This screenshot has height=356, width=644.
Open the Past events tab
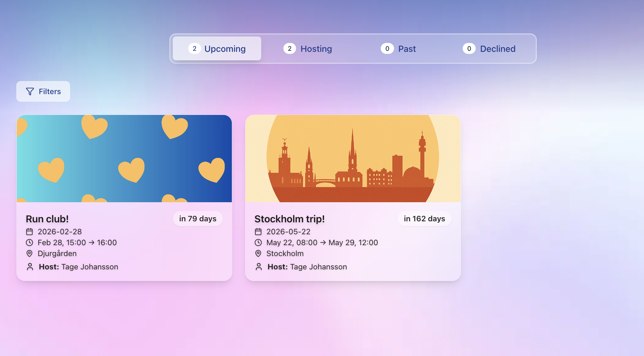(398, 49)
